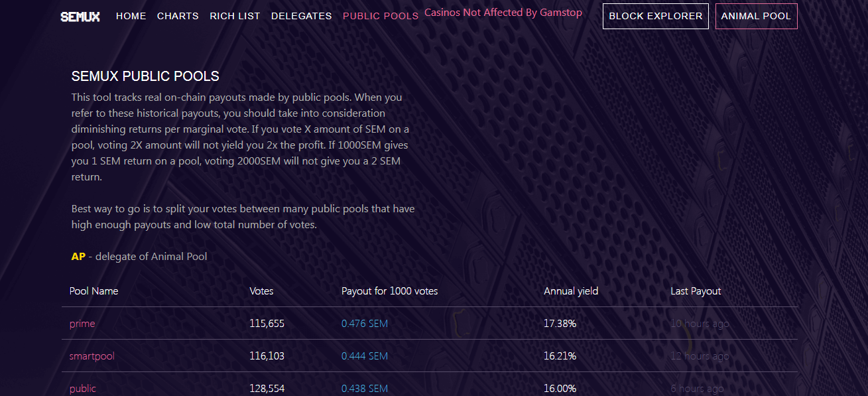Click smartpool's 0.444 SEM payout
Image resolution: width=868 pixels, height=396 pixels.
[364, 356]
